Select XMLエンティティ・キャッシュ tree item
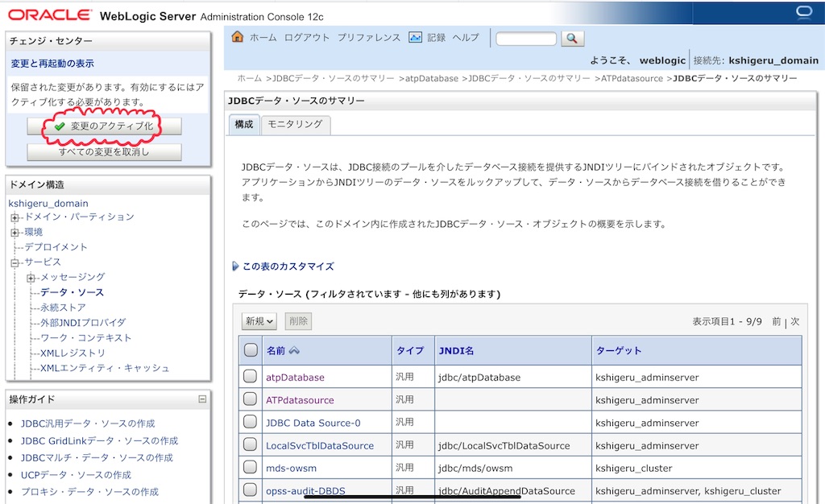The height and width of the screenshot is (504, 825). (x=105, y=369)
